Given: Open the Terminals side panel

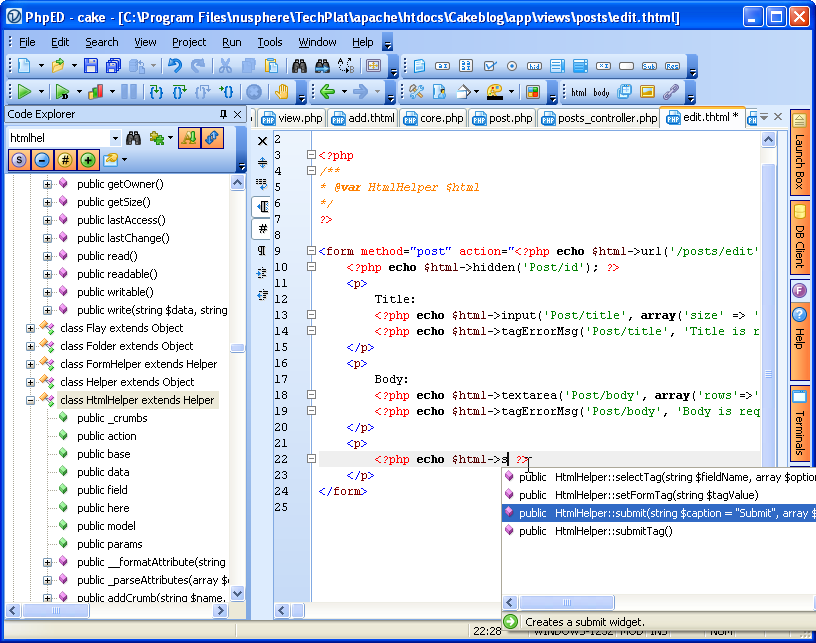Looking at the screenshot, I should point(799,423).
